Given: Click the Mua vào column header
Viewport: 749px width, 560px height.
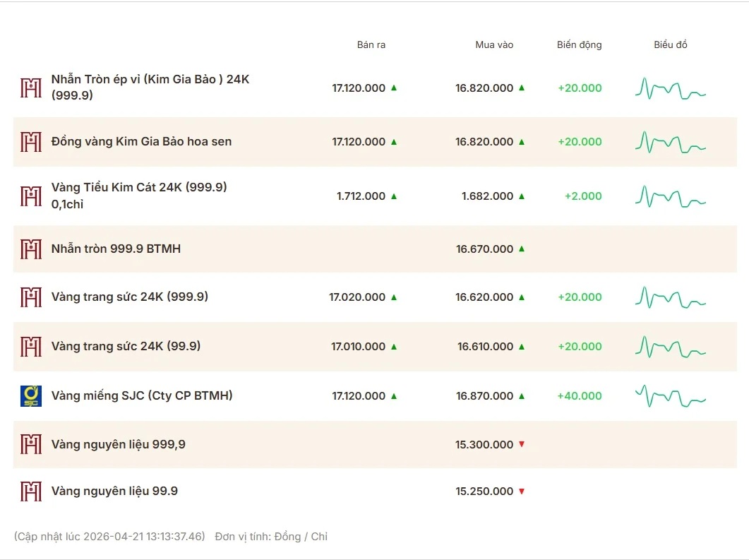Looking at the screenshot, I should click(494, 45).
